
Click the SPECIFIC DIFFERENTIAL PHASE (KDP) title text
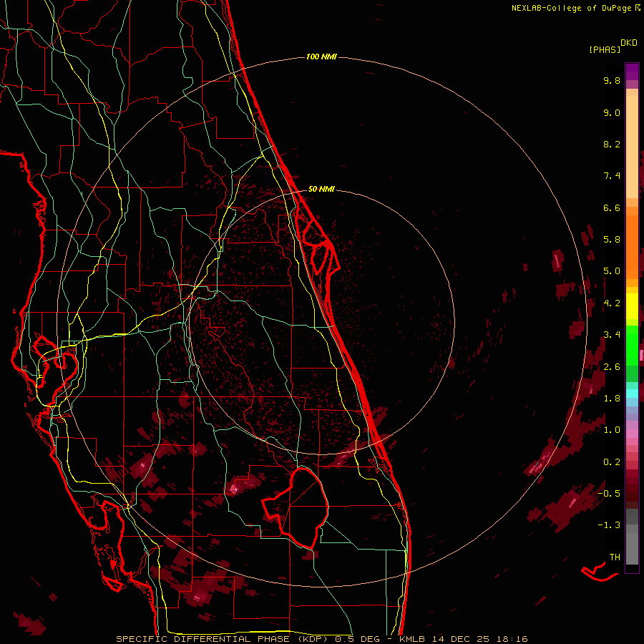pyautogui.click(x=223, y=639)
